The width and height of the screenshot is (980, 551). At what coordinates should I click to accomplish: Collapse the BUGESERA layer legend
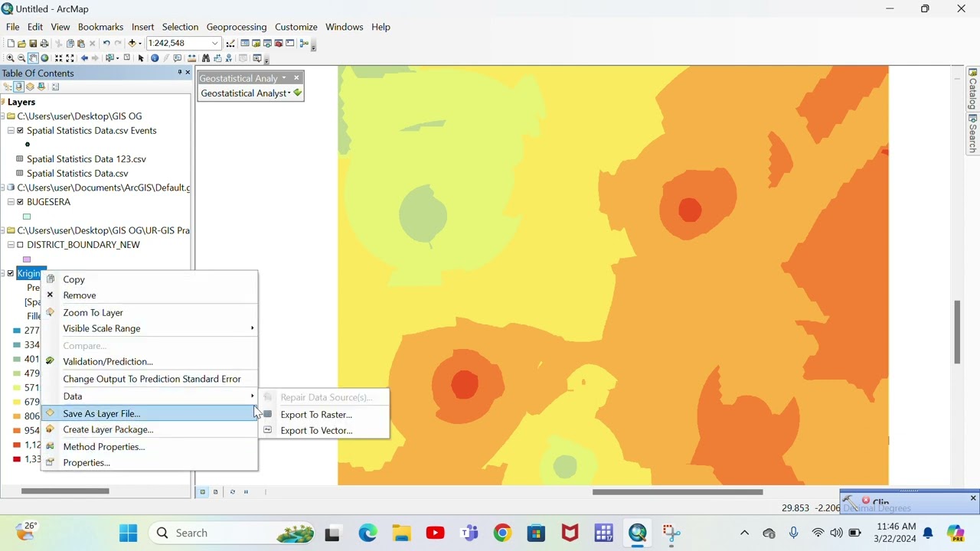click(x=11, y=202)
